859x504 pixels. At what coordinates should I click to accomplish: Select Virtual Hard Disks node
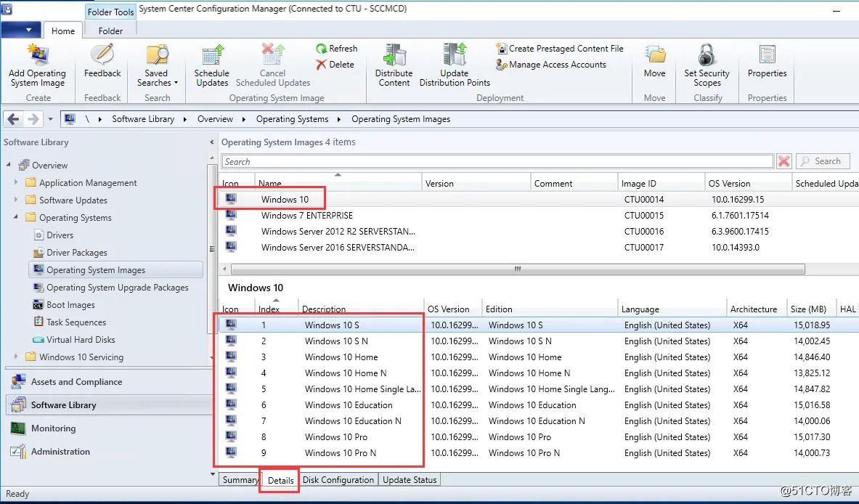click(x=81, y=340)
